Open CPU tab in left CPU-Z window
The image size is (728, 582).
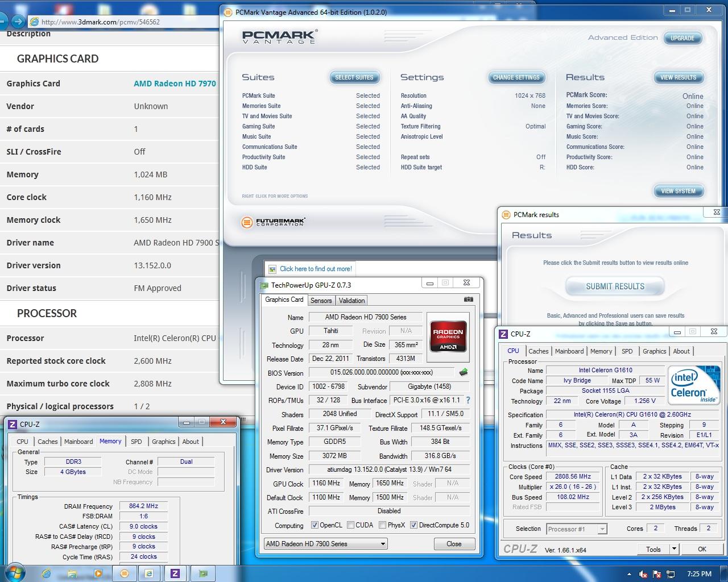22,442
